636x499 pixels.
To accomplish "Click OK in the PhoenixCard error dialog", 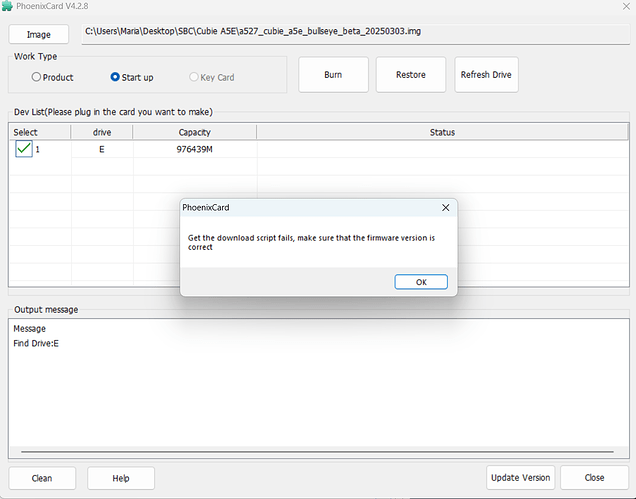I will [x=421, y=282].
